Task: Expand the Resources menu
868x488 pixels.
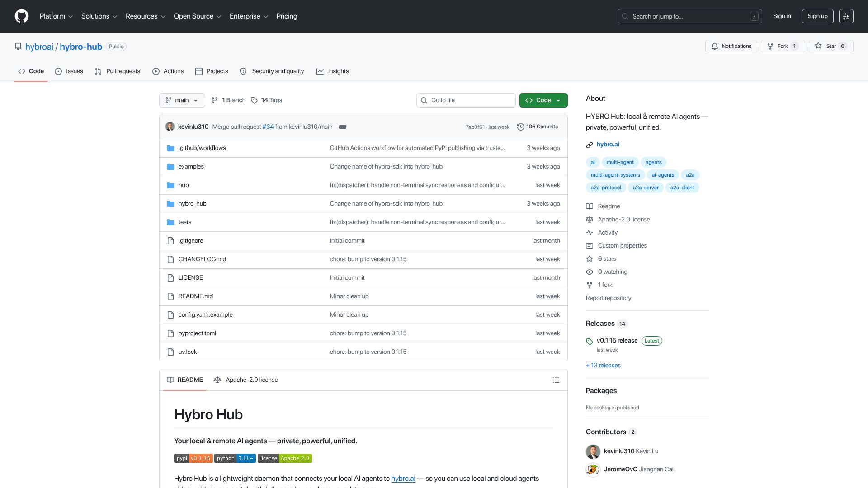Action: coord(146,16)
